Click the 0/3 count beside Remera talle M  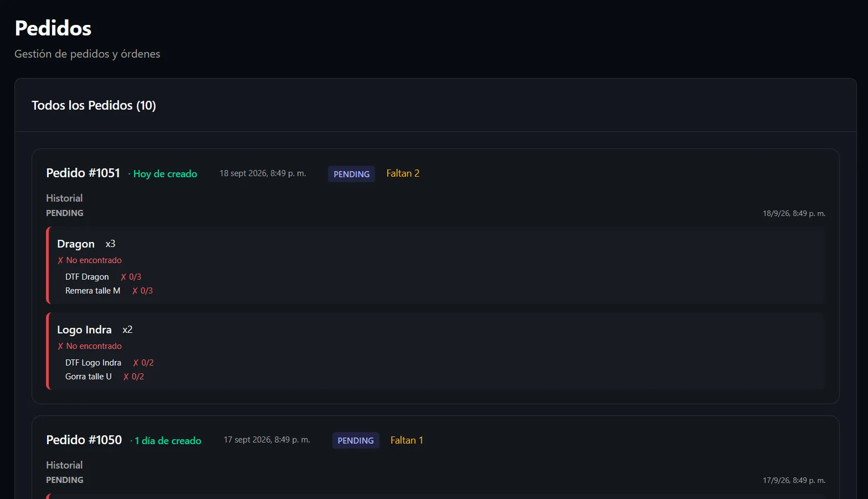pyautogui.click(x=142, y=291)
